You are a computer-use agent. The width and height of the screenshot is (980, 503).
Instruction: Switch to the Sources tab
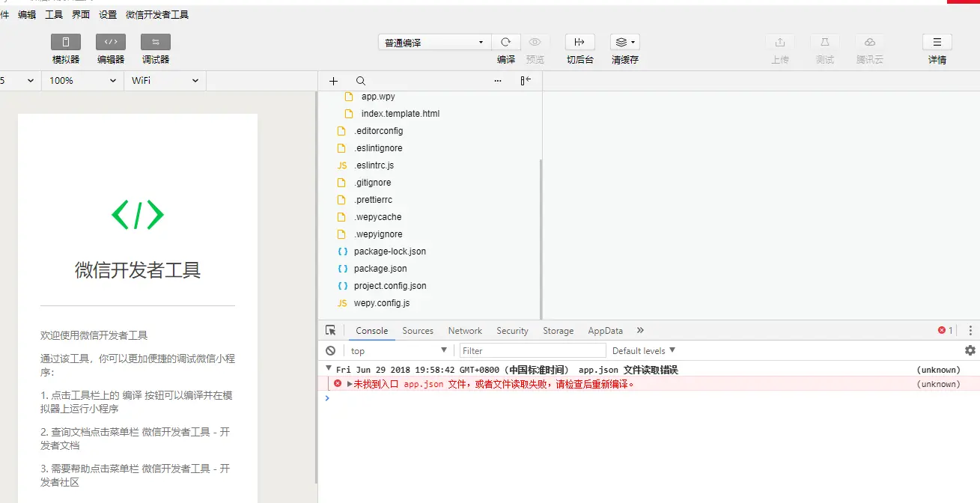418,331
